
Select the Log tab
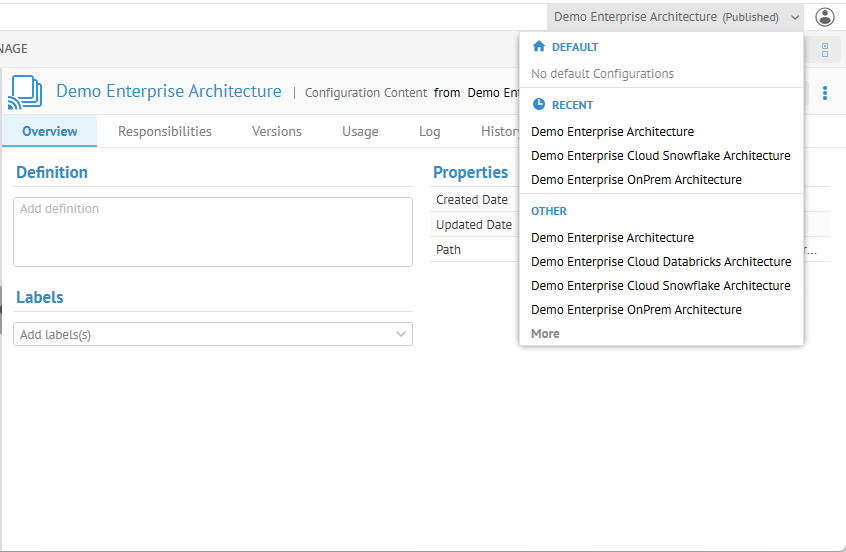pyautogui.click(x=429, y=131)
